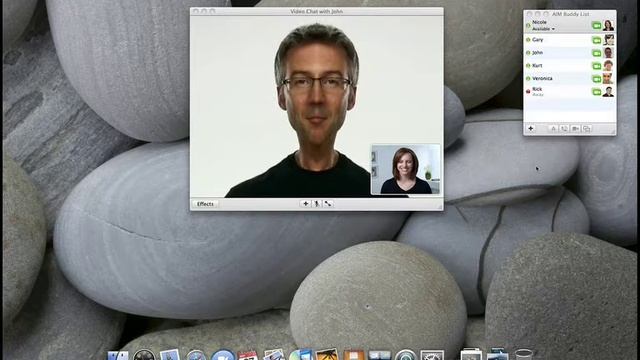The width and height of the screenshot is (640, 360).
Task: Open the Effects panel in video chat
Action: click(205, 204)
